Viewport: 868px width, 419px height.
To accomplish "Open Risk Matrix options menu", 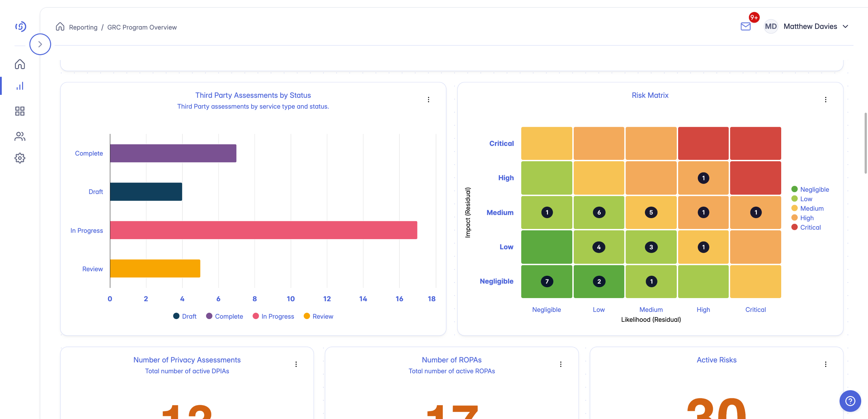I will [x=826, y=100].
